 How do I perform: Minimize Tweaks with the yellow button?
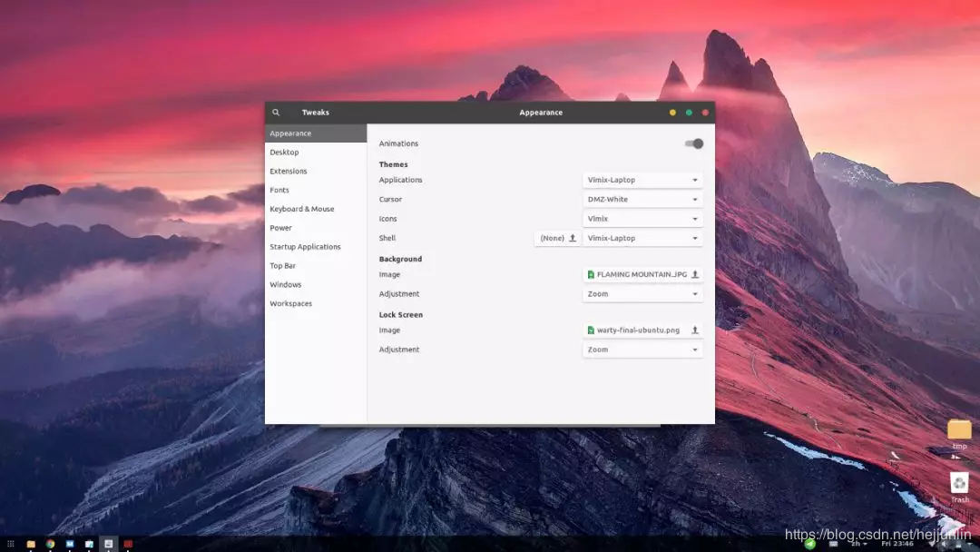(x=672, y=113)
